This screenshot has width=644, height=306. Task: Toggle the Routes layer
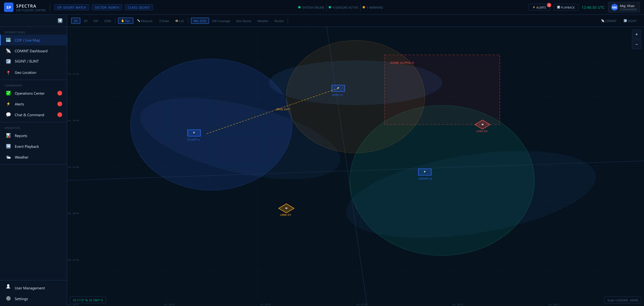(279, 21)
